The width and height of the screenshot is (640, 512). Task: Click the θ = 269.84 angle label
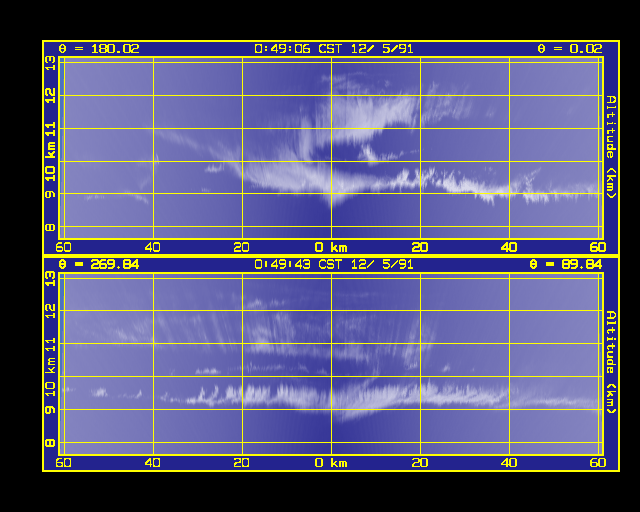[x=99, y=265]
